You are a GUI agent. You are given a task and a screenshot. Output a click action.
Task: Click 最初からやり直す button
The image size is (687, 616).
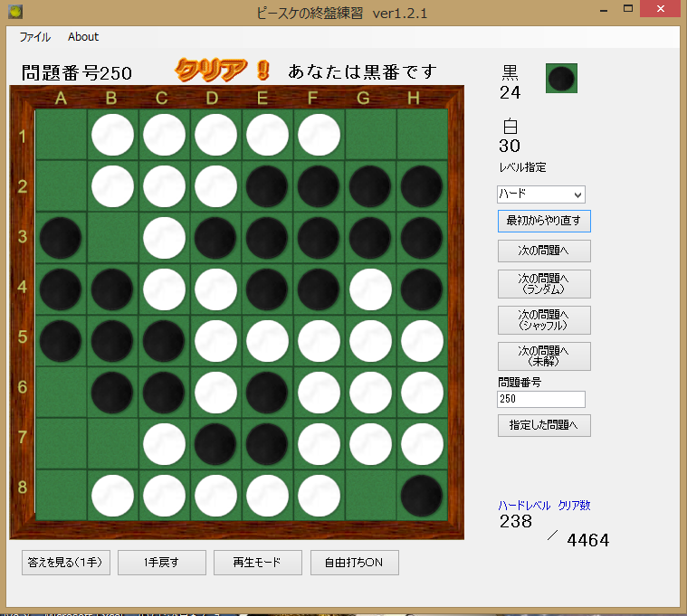544,221
